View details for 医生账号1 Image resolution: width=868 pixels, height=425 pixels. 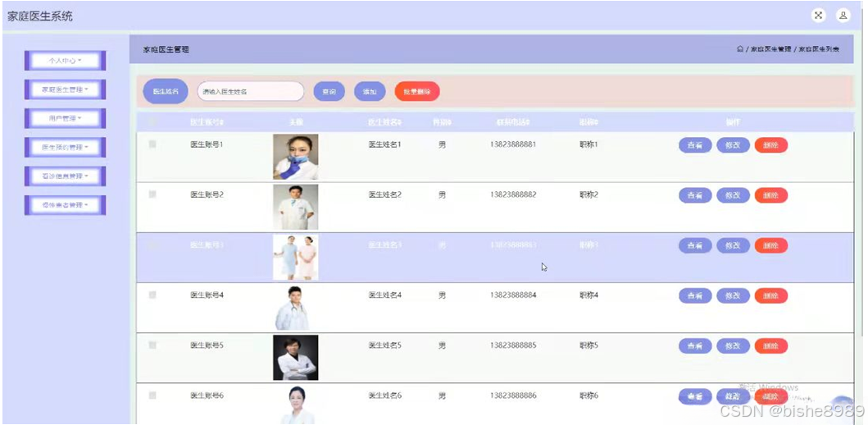[x=695, y=145]
